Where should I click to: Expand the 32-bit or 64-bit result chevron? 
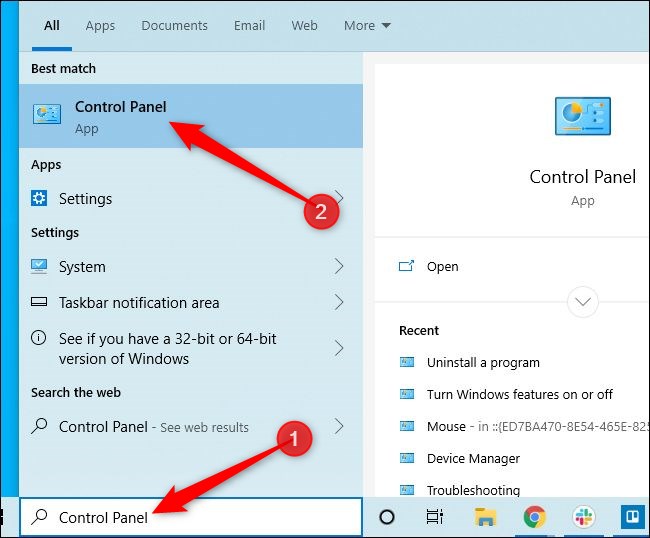[339, 348]
